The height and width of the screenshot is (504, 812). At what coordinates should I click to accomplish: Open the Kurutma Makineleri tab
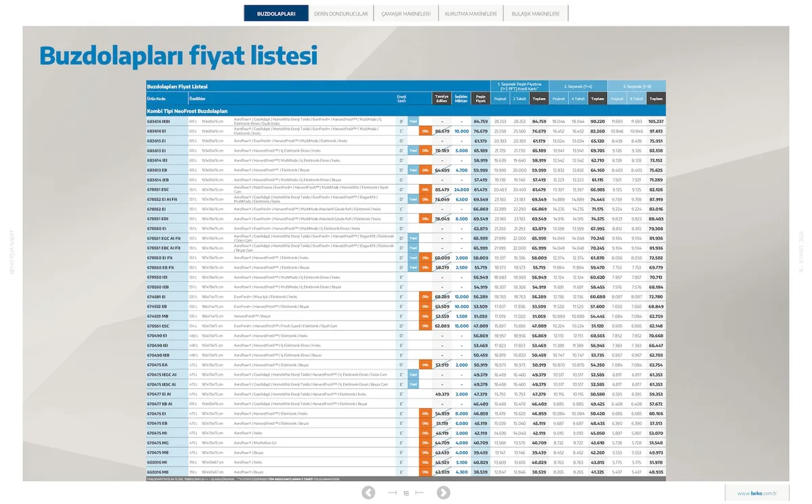[471, 14]
